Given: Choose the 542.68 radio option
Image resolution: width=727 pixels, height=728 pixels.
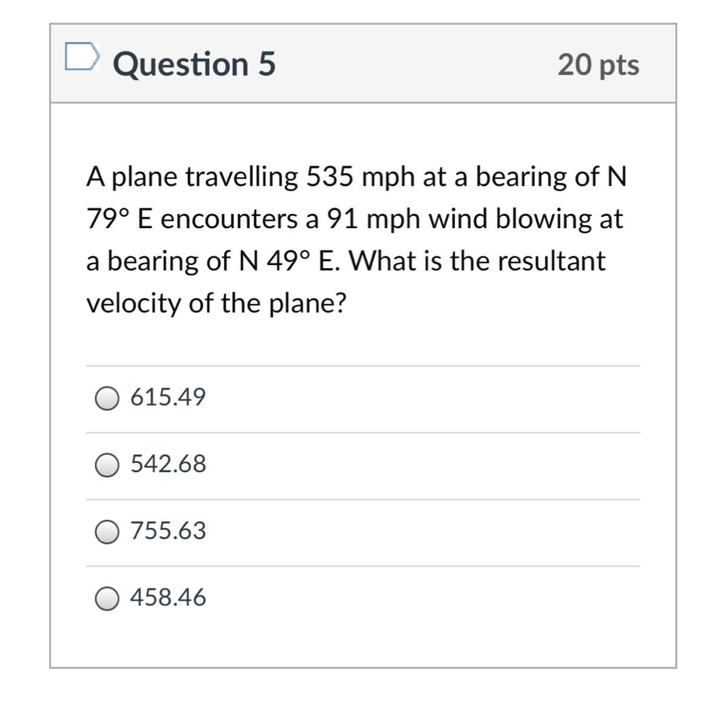Looking at the screenshot, I should pyautogui.click(x=107, y=465).
